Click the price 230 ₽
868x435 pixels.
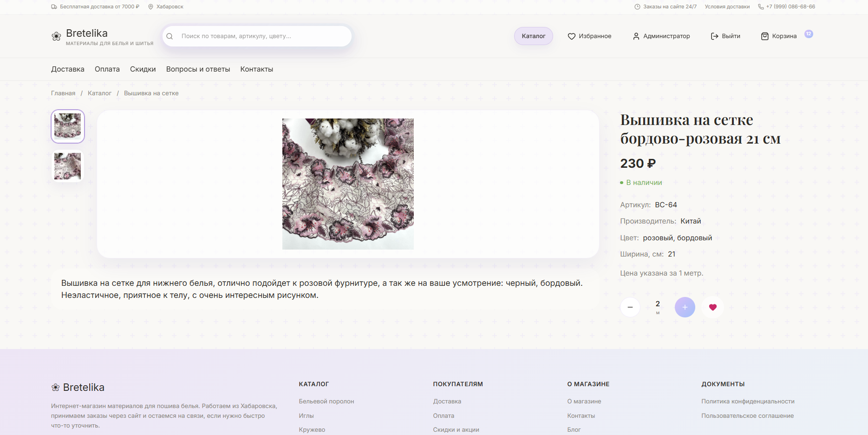pyautogui.click(x=638, y=164)
